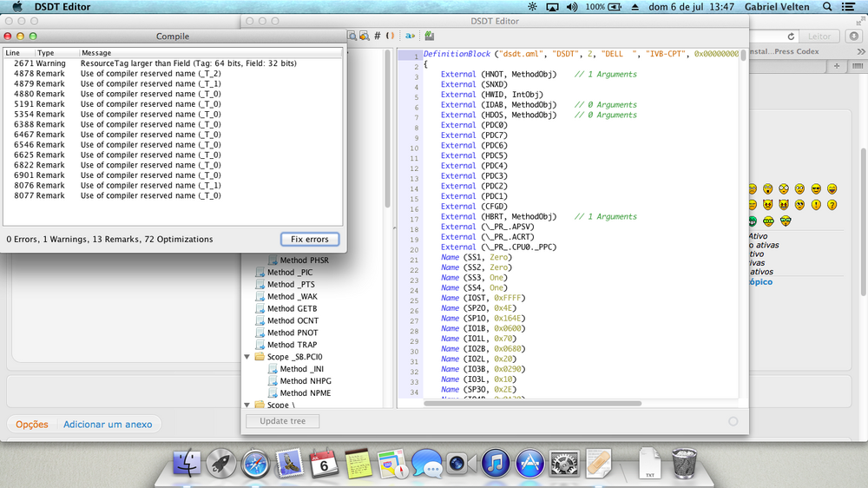Click the 'Adicionar um anexo' link
Image resolution: width=868 pixels, height=488 pixels.
(108, 425)
